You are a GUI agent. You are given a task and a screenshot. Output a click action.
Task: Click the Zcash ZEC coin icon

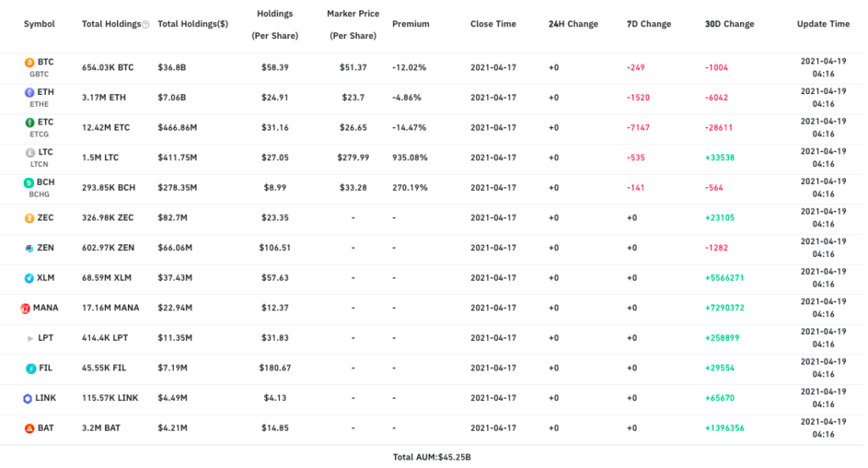point(29,218)
